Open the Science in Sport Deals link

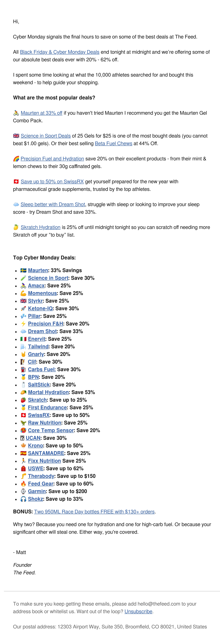point(46,136)
